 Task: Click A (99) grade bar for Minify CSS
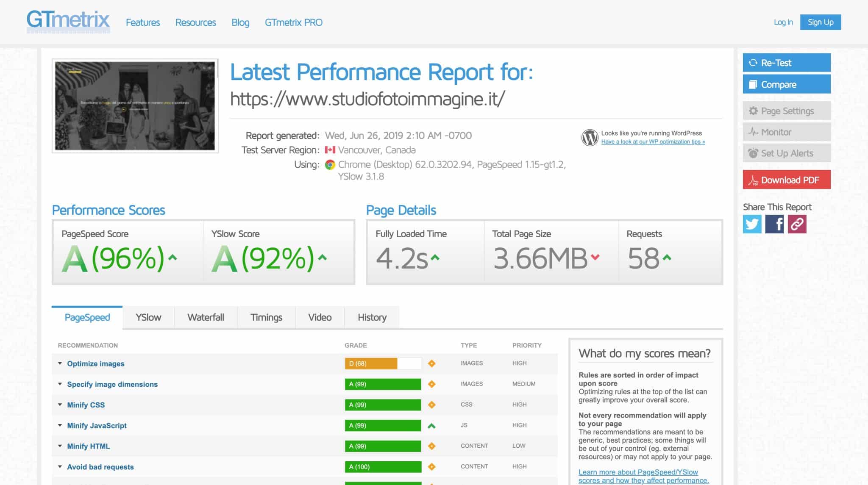(383, 405)
